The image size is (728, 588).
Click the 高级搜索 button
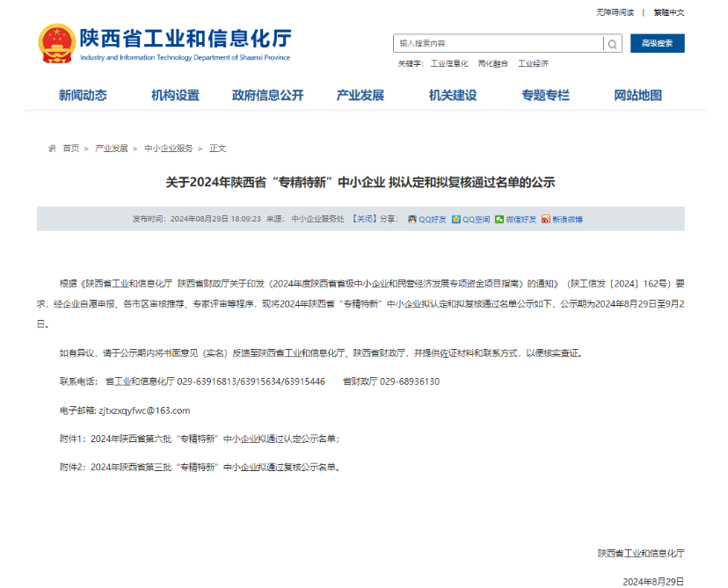(x=657, y=44)
